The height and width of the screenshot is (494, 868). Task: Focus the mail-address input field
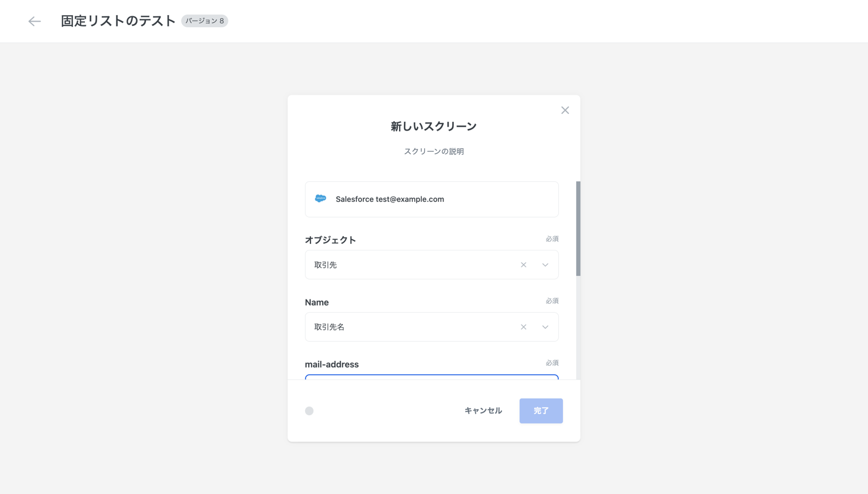tap(432, 377)
